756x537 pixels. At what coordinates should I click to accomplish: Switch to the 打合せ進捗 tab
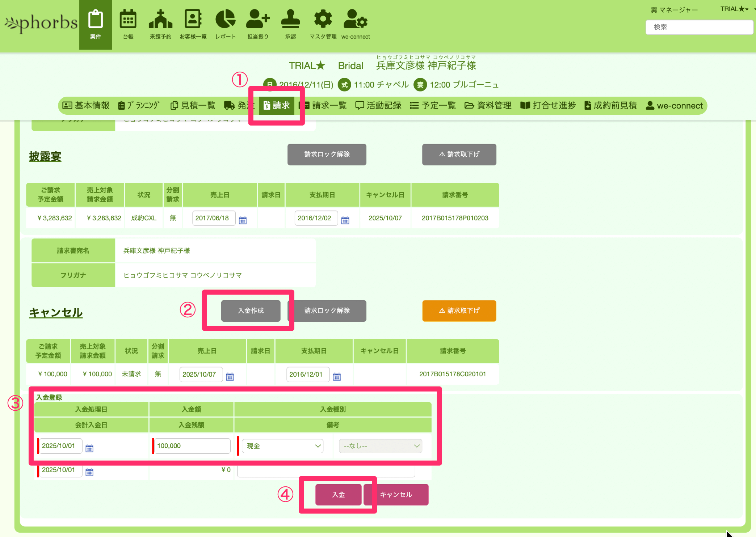548,106
